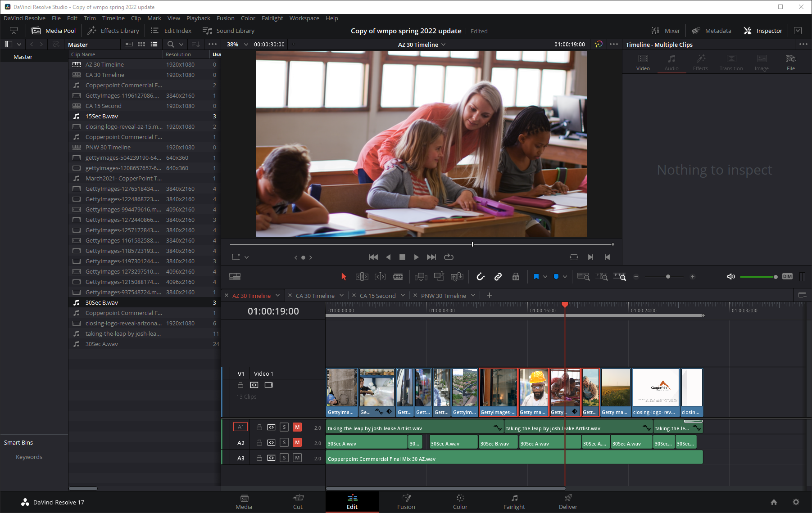The width and height of the screenshot is (812, 513).
Task: Click the Custom Zoom icon
Action: point(620,277)
